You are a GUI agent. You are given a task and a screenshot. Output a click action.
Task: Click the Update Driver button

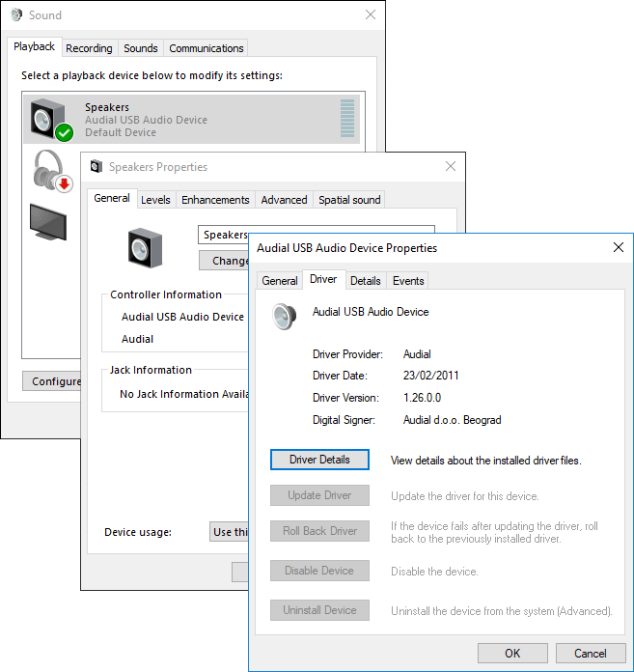(319, 495)
